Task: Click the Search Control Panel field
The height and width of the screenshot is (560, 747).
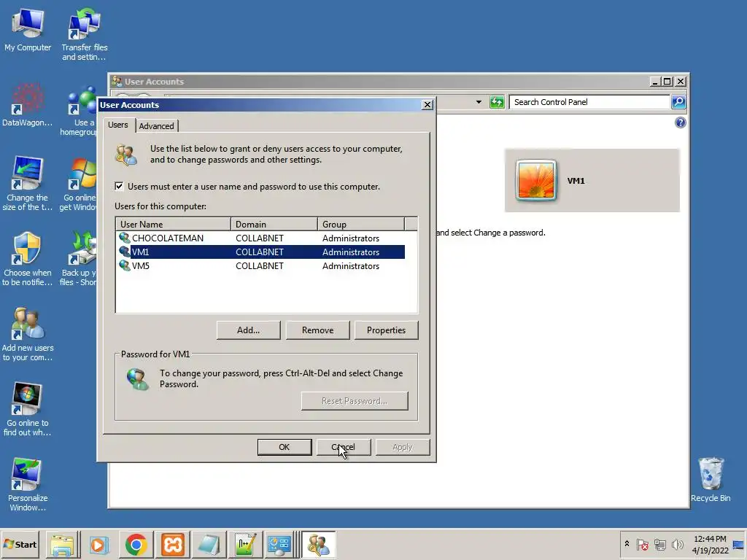Action: pyautogui.click(x=589, y=102)
